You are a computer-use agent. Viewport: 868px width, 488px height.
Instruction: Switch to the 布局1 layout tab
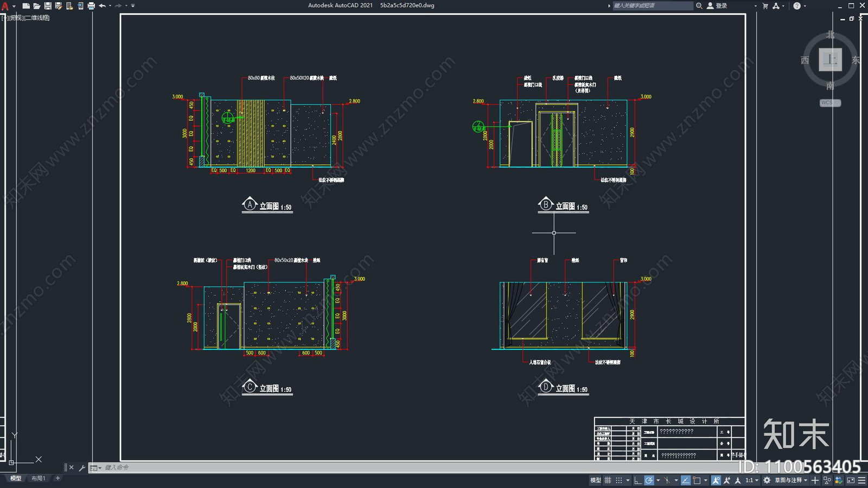click(x=38, y=478)
